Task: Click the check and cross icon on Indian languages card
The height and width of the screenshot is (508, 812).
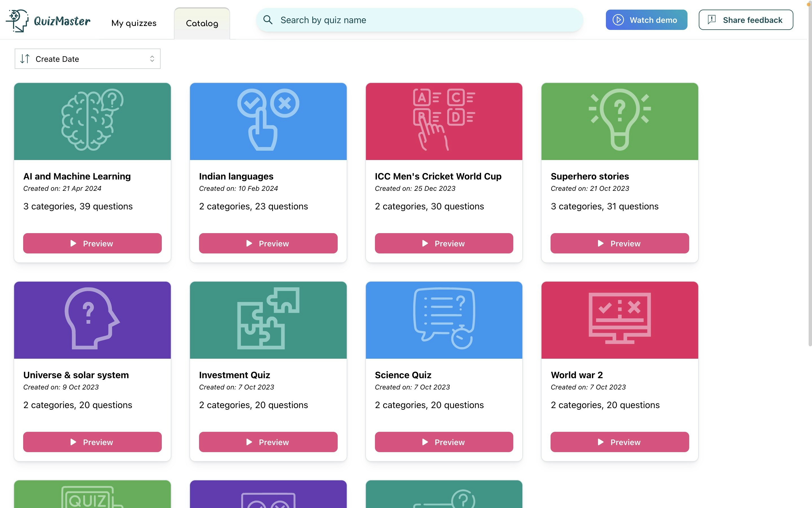Action: tap(268, 120)
